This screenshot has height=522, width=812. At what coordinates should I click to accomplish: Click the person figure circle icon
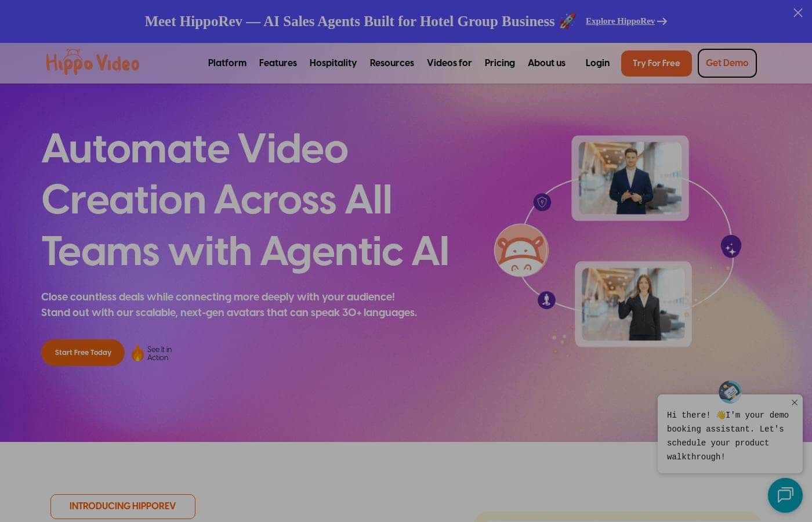click(546, 300)
